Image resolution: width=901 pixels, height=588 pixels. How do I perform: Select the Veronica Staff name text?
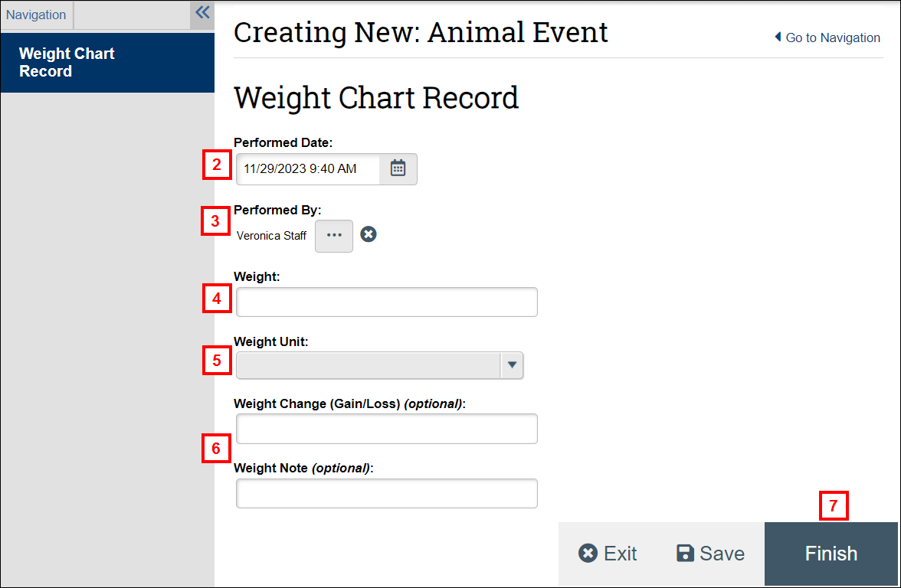271,235
